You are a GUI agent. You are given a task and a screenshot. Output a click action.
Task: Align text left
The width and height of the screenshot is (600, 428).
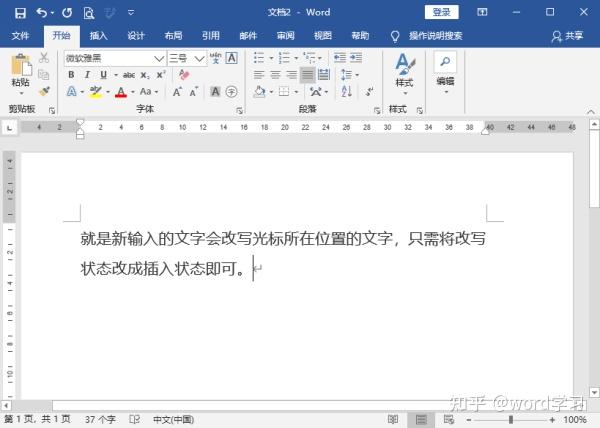click(x=259, y=75)
